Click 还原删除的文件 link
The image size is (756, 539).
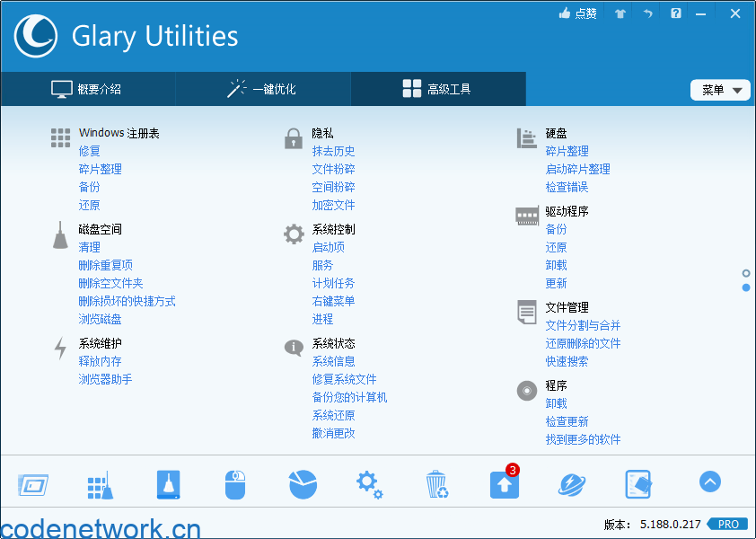click(x=583, y=343)
